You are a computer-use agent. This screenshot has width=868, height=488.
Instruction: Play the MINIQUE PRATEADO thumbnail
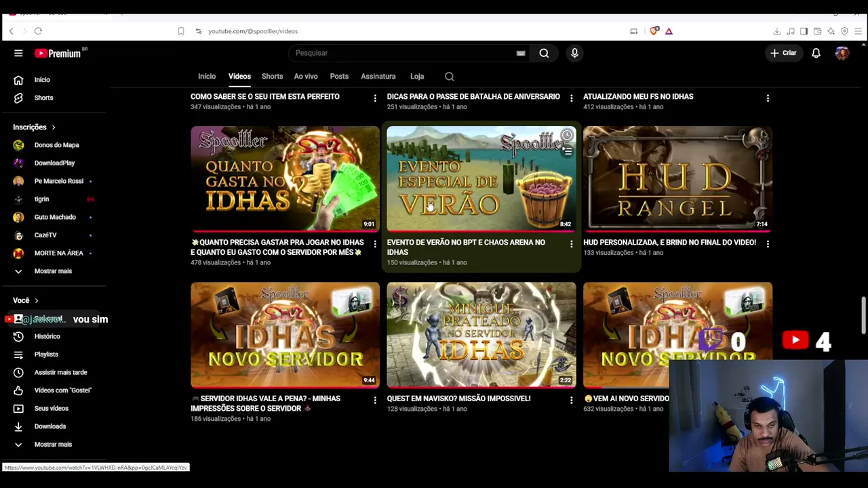[x=481, y=335]
